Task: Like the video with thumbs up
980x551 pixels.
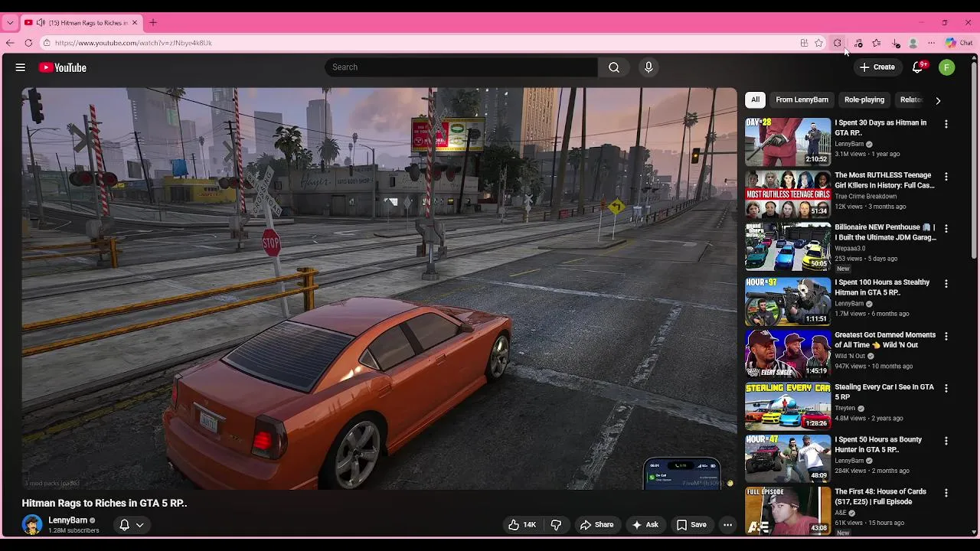Action: [522, 525]
